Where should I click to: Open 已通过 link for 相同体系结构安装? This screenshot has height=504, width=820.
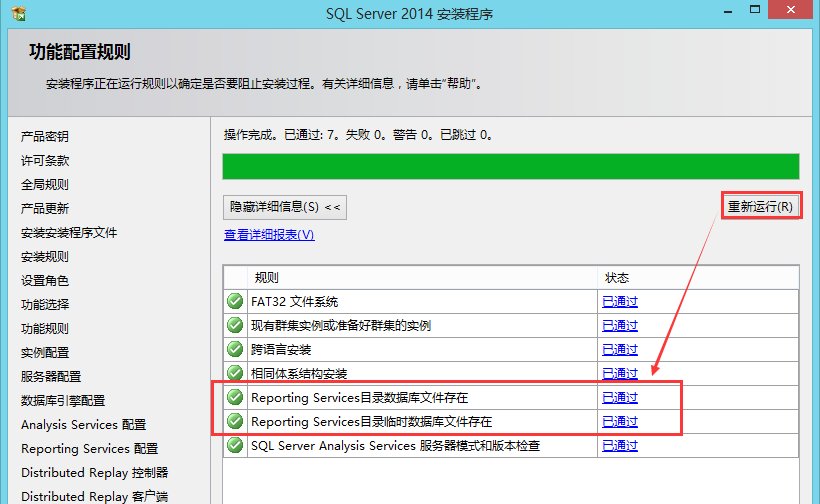[x=620, y=374]
